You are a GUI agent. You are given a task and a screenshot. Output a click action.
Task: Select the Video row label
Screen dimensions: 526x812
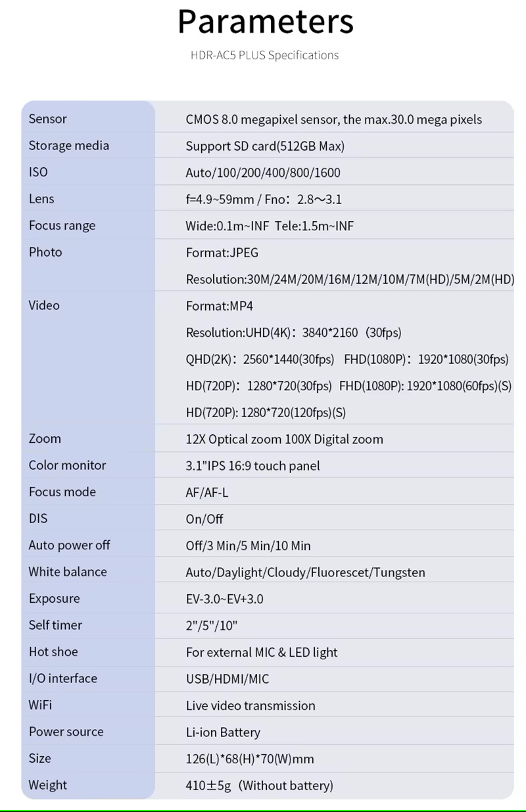44,305
